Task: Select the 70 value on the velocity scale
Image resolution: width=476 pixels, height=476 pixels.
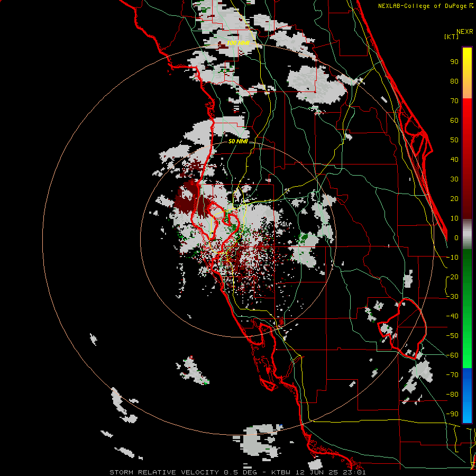Action: pyautogui.click(x=454, y=101)
